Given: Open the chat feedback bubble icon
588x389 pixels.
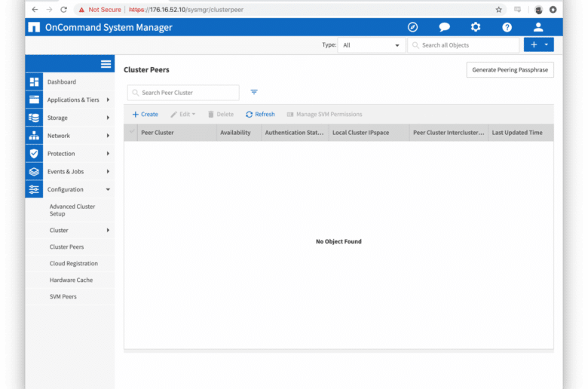Looking at the screenshot, I should point(444,27).
